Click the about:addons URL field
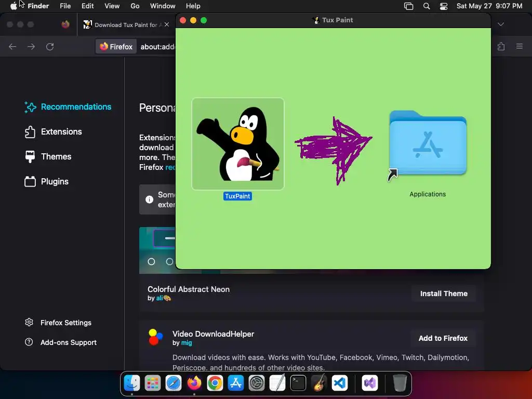 (158, 46)
